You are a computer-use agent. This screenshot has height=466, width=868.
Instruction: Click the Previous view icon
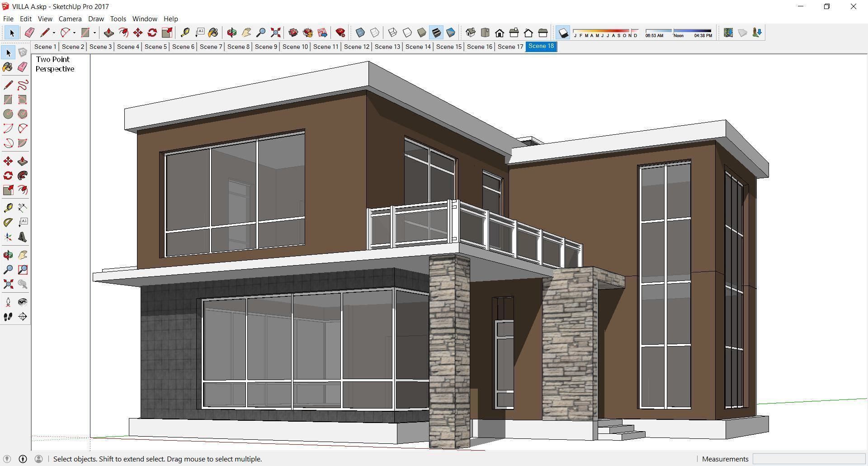click(23, 284)
